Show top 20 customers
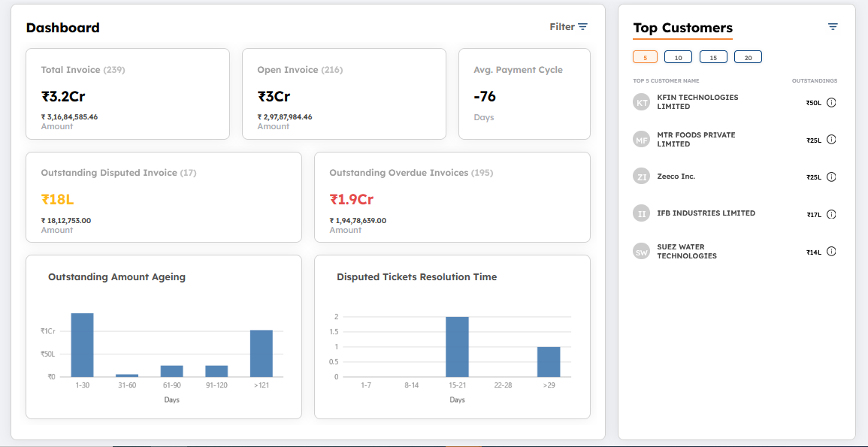 [x=748, y=57]
